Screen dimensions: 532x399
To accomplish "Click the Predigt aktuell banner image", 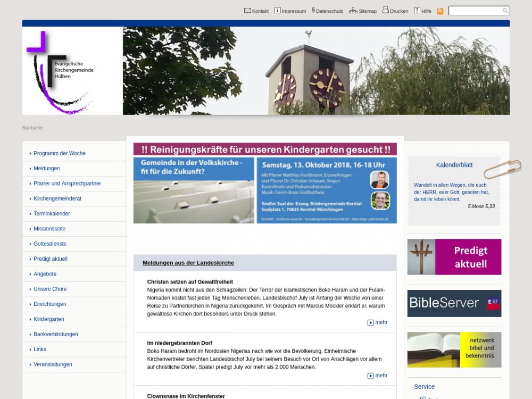I will (x=454, y=257).
